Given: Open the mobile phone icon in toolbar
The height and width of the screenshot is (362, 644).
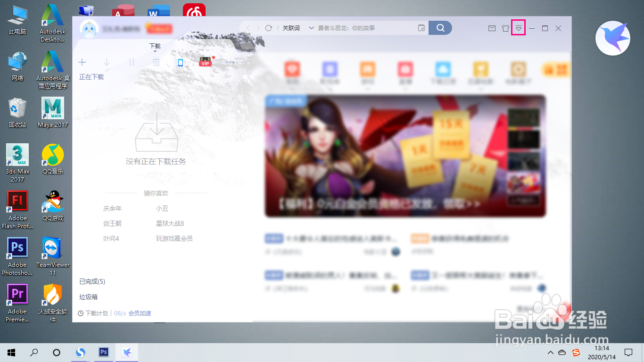Looking at the screenshot, I should 181,62.
